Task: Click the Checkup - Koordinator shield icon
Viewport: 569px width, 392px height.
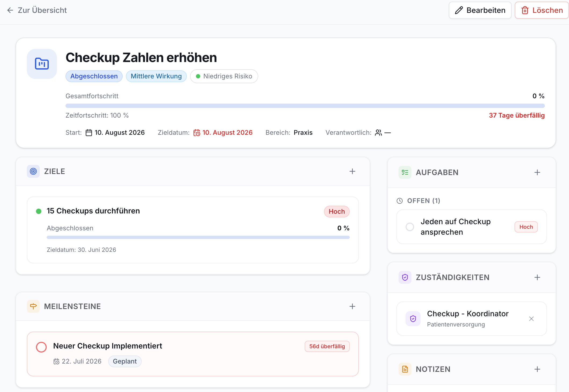Action: pos(413,319)
